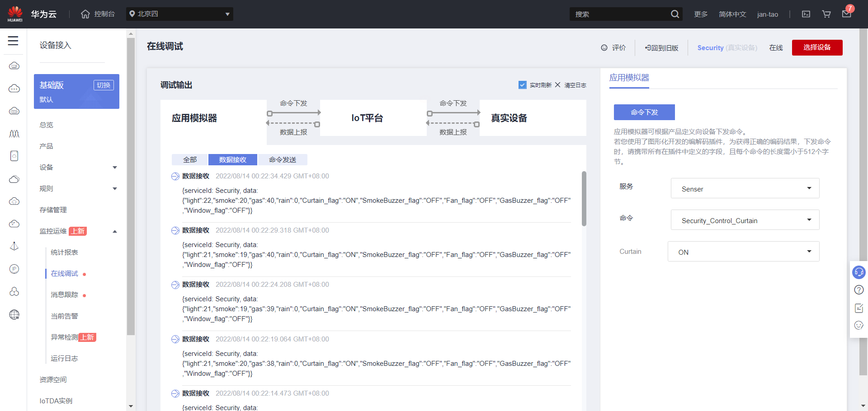Open the customer service headset icon
The image size is (868, 411).
click(x=859, y=272)
